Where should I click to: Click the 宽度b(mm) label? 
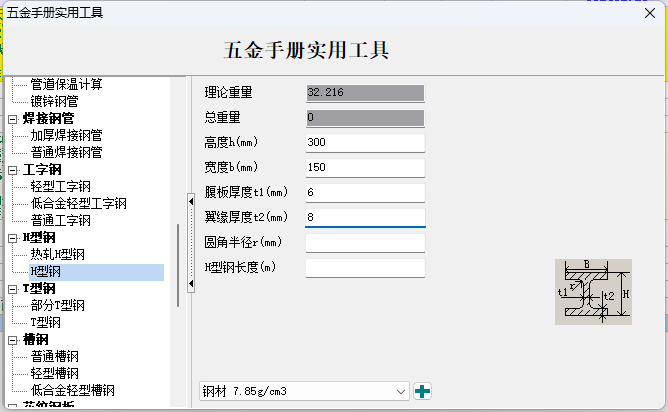coord(231,167)
